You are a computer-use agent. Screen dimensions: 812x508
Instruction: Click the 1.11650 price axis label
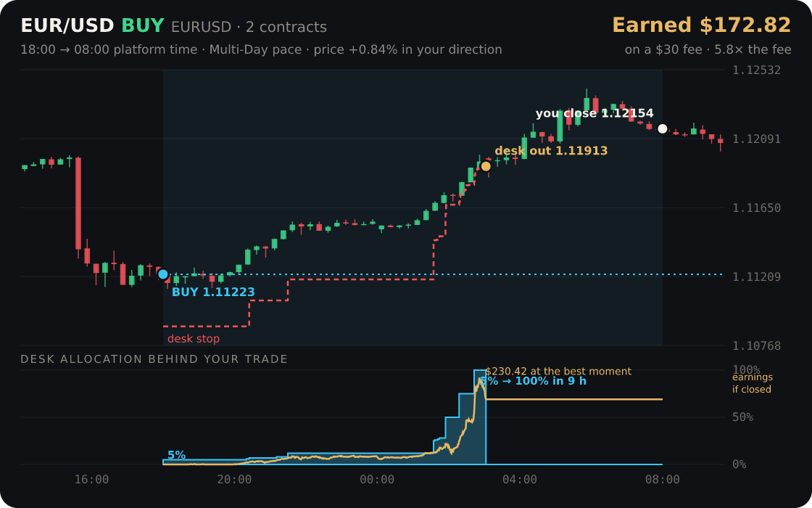point(757,208)
